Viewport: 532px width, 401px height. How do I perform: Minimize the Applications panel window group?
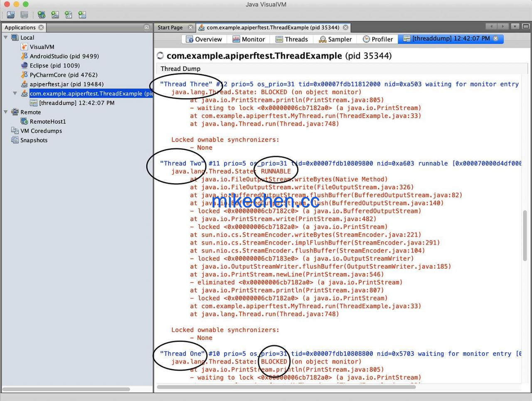tap(146, 27)
